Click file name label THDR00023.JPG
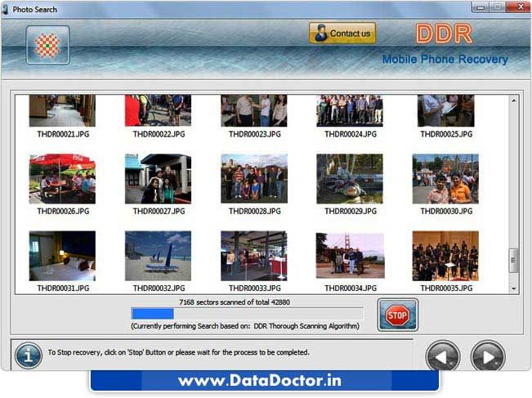 (x=254, y=134)
